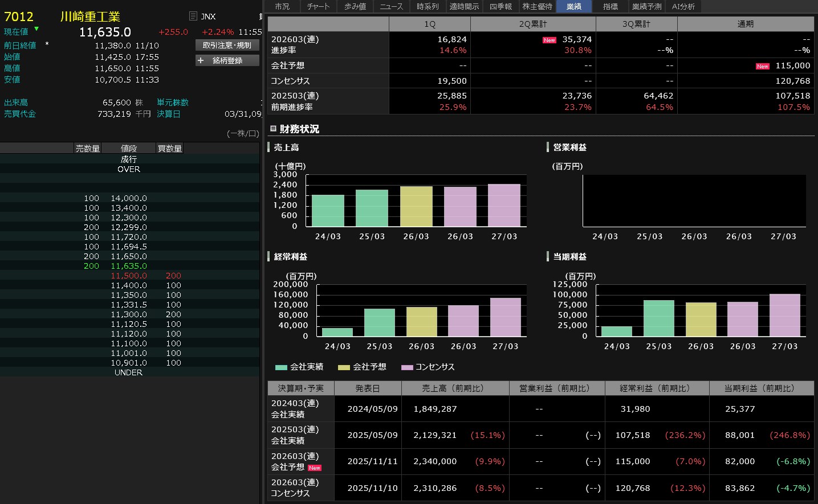
Task: Open the チャート tab
Action: click(318, 6)
